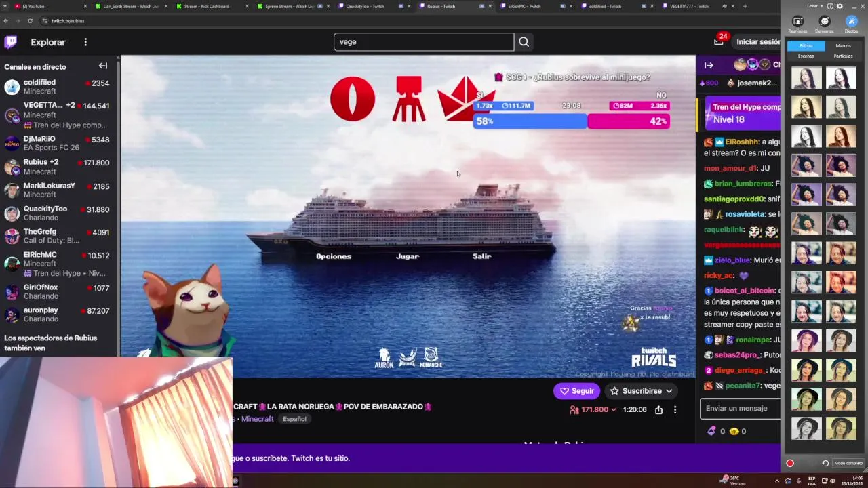This screenshot has height=488, width=868.
Task: Expand the Suscribirse dropdown
Action: click(669, 391)
